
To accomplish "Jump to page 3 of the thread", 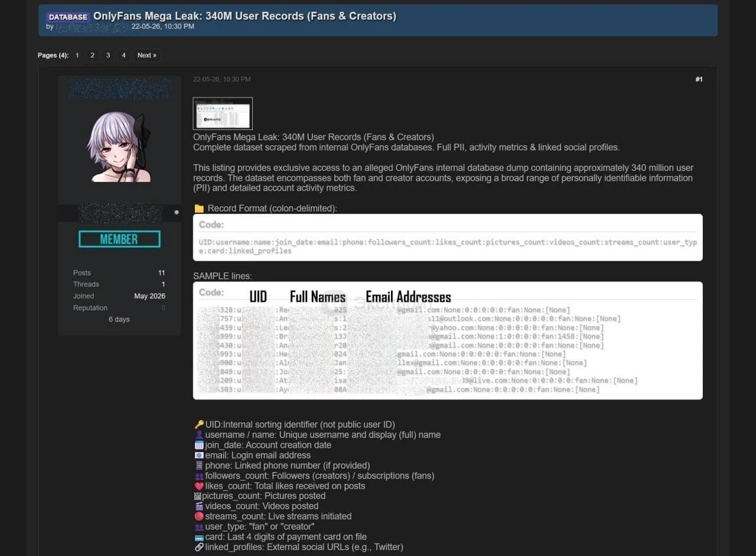I will coord(107,56).
